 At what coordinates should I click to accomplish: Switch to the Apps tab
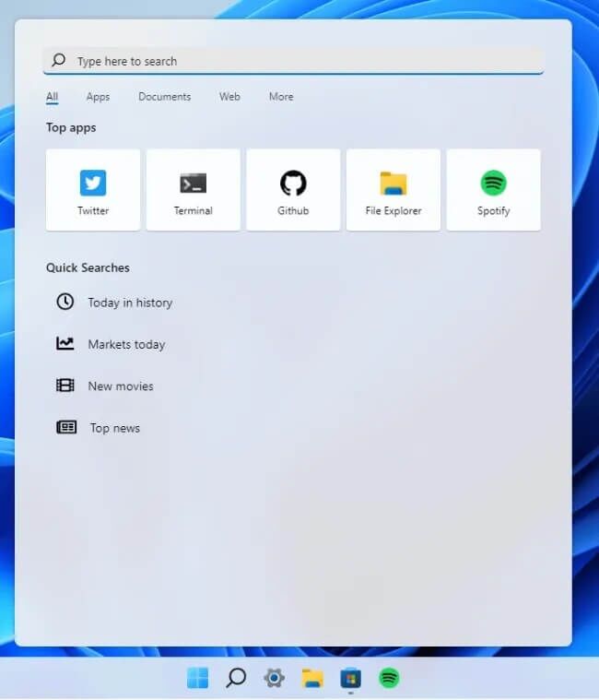98,97
